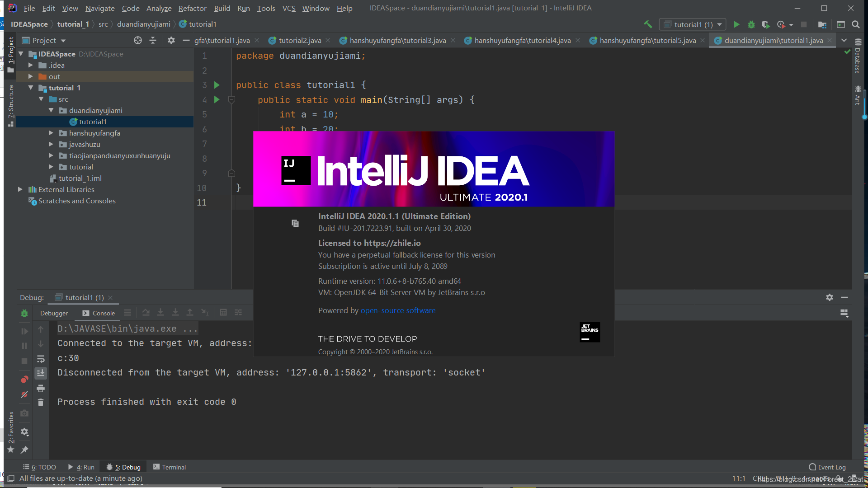Click the tutorial1.java editor tab

(772, 40)
